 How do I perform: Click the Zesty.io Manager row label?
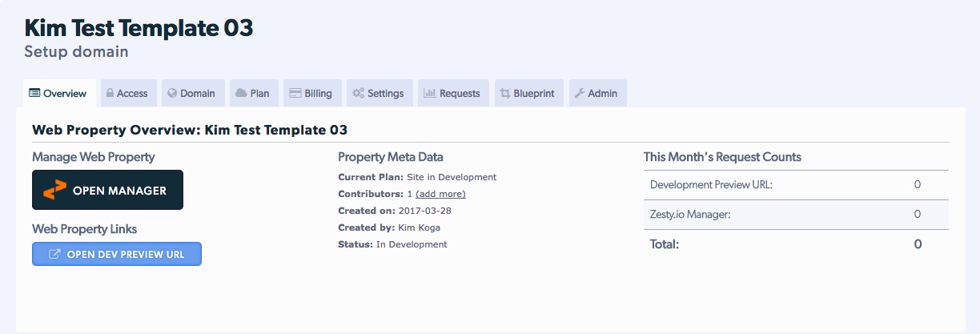(690, 214)
